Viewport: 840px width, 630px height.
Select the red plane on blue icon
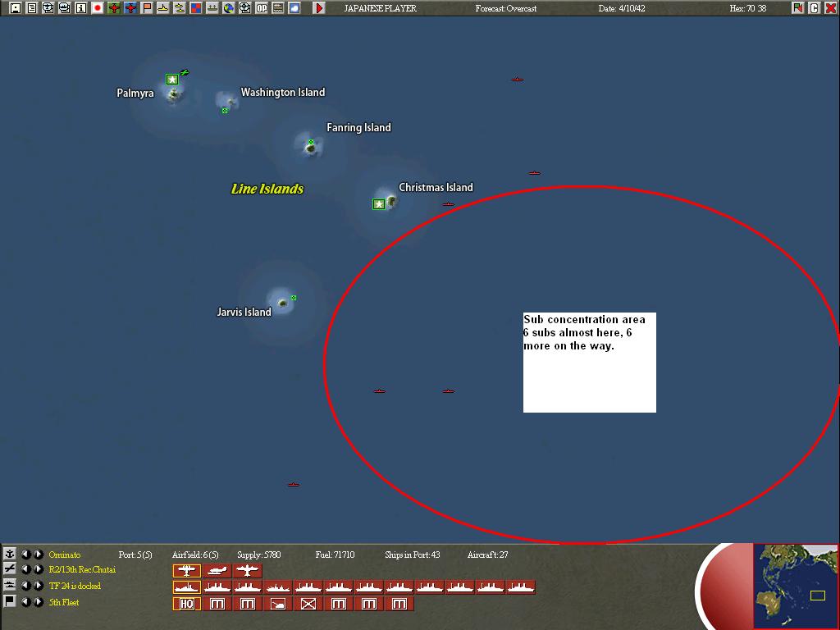click(130, 8)
